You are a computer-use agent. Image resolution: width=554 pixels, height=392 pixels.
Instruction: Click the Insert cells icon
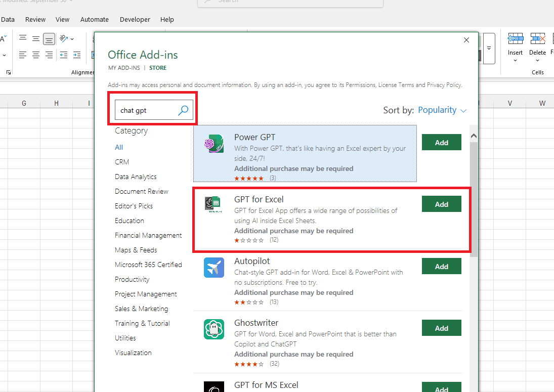pyautogui.click(x=515, y=38)
